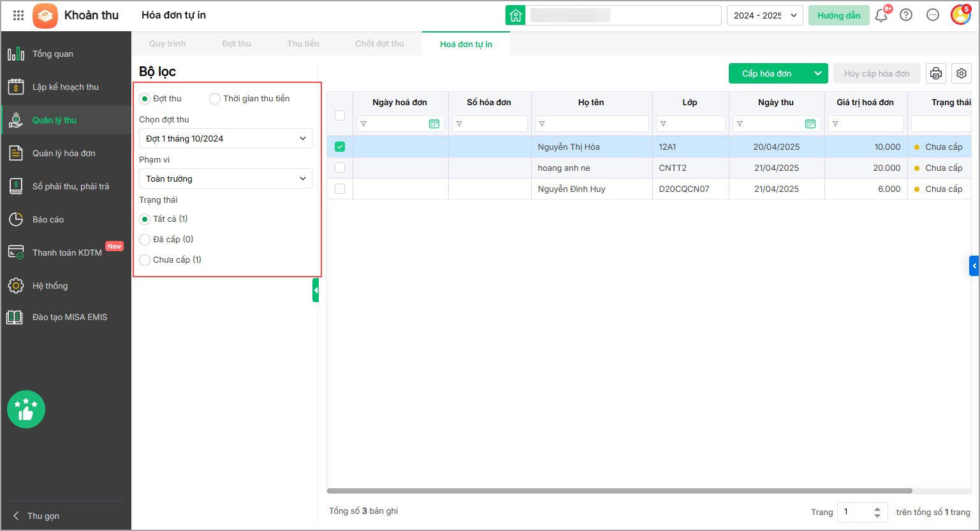Click the Số hóa đơn filter input
This screenshot has height=531, width=980.
(490, 124)
